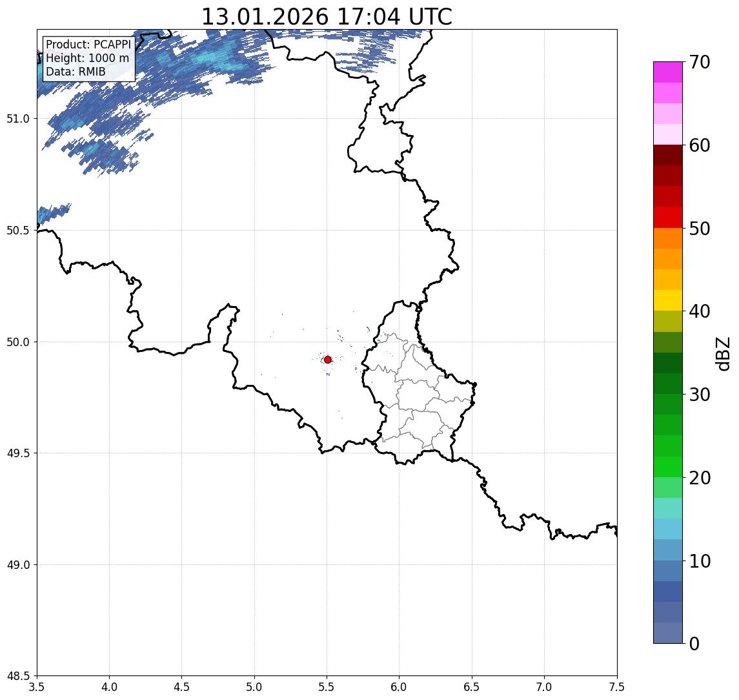The width and height of the screenshot is (739, 700).
Task: Click colorbar tick label 70
Action: pyautogui.click(x=700, y=62)
